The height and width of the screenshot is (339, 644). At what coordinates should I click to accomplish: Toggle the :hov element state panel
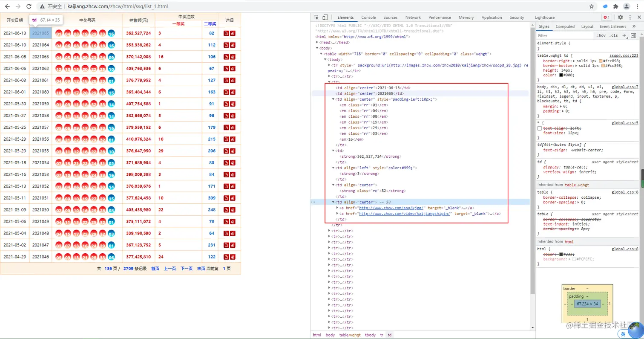601,35
